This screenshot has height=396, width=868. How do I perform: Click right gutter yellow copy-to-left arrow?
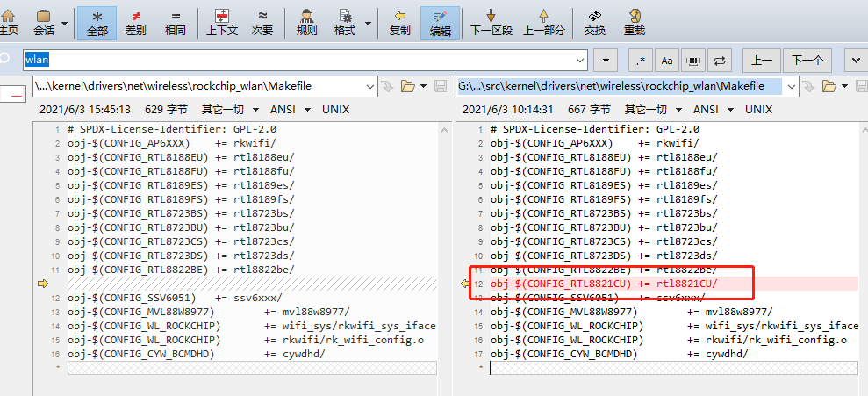click(465, 284)
